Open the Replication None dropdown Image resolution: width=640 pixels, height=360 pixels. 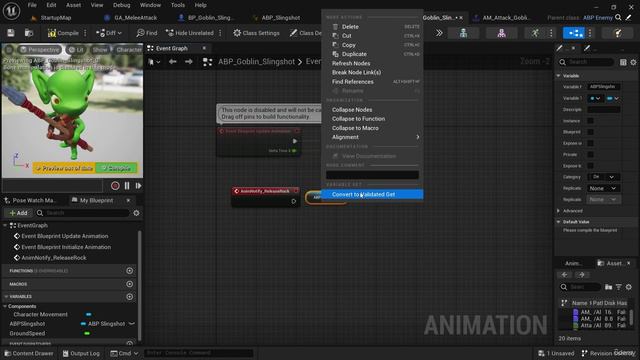coord(603,188)
